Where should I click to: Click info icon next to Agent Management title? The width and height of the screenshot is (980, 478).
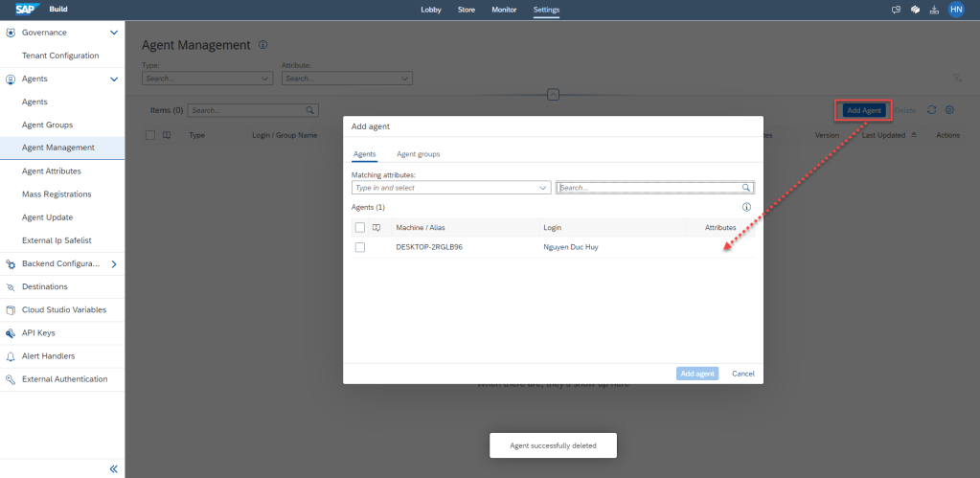263,45
